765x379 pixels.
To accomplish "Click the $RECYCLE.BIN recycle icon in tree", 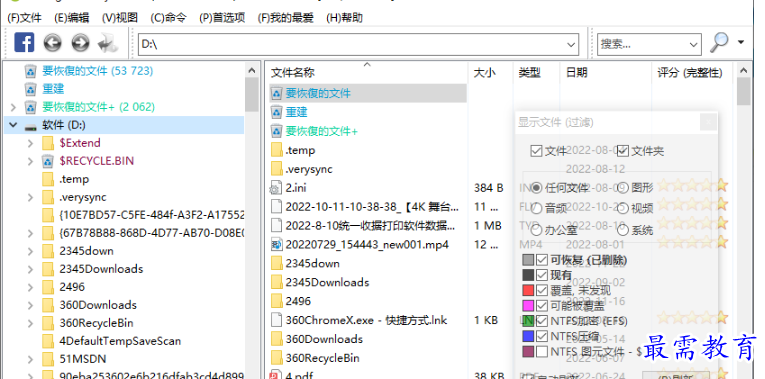I will 47,161.
